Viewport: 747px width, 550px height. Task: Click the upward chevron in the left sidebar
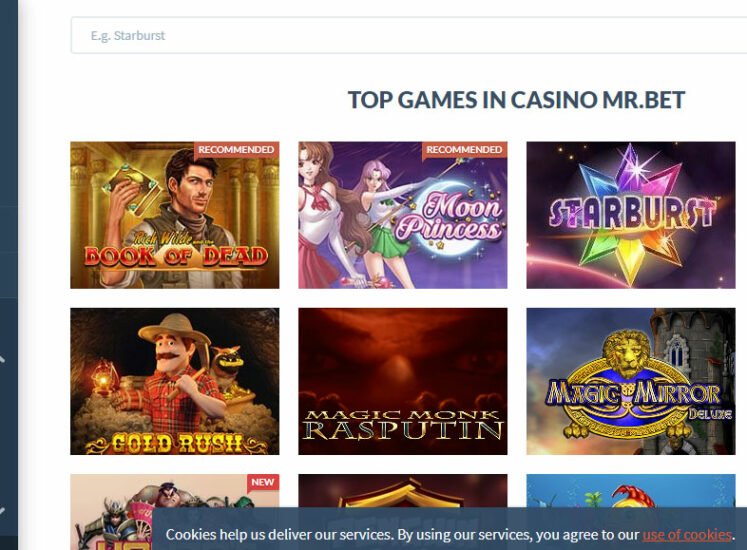2,358
